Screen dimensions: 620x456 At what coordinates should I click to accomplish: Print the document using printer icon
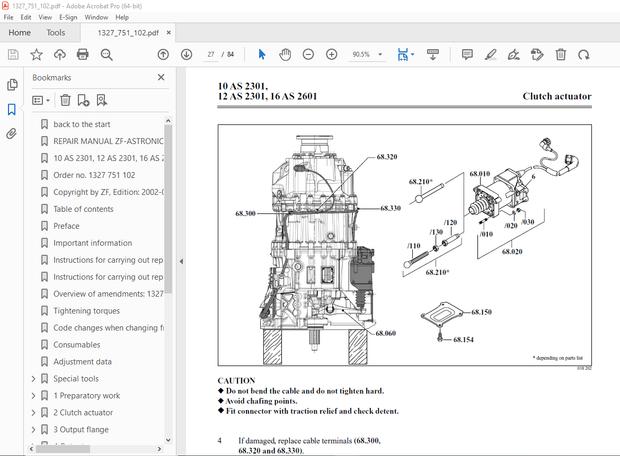(83, 54)
